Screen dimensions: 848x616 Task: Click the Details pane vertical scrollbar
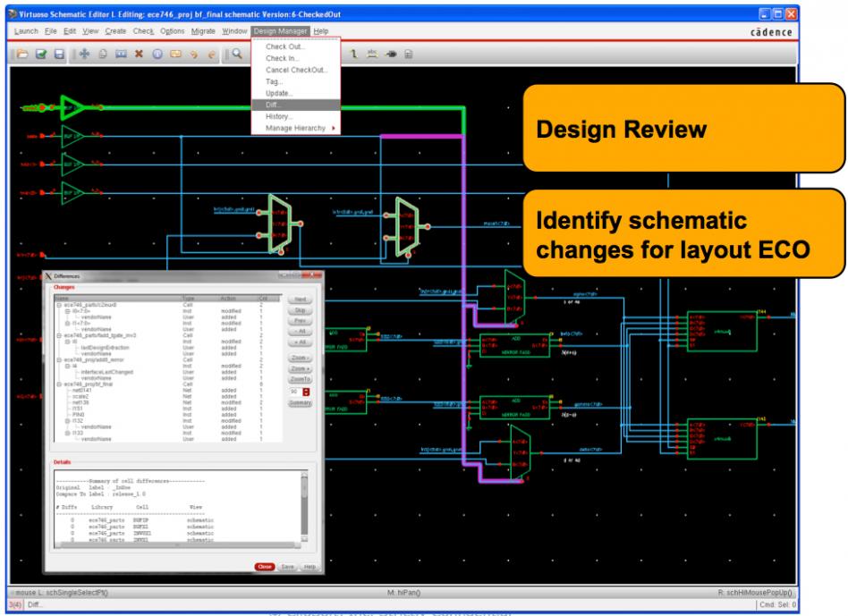(x=304, y=506)
